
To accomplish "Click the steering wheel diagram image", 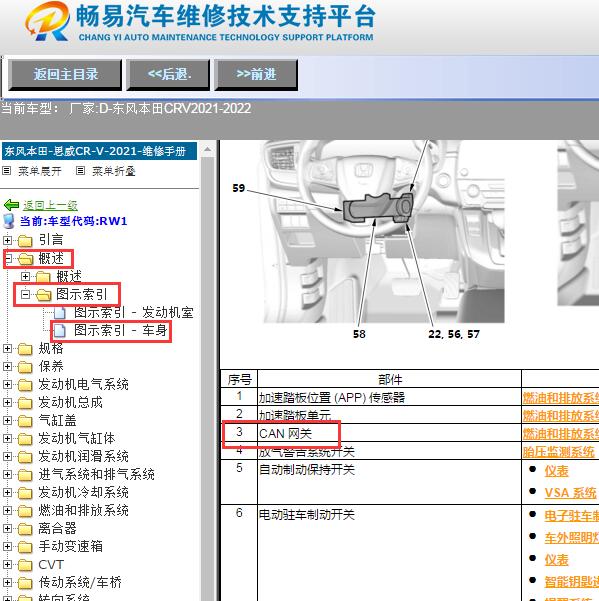I will [x=384, y=232].
